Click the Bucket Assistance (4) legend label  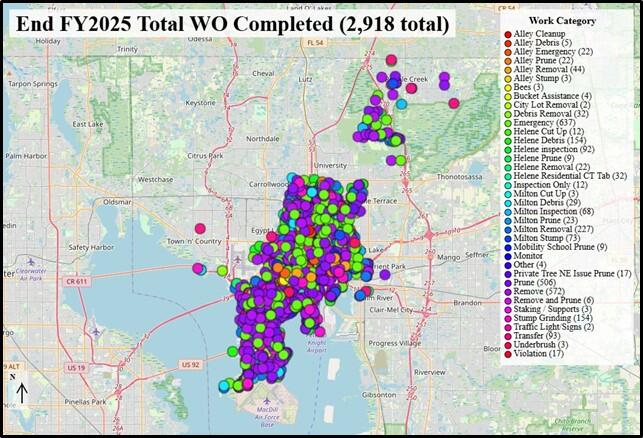pyautogui.click(x=552, y=96)
